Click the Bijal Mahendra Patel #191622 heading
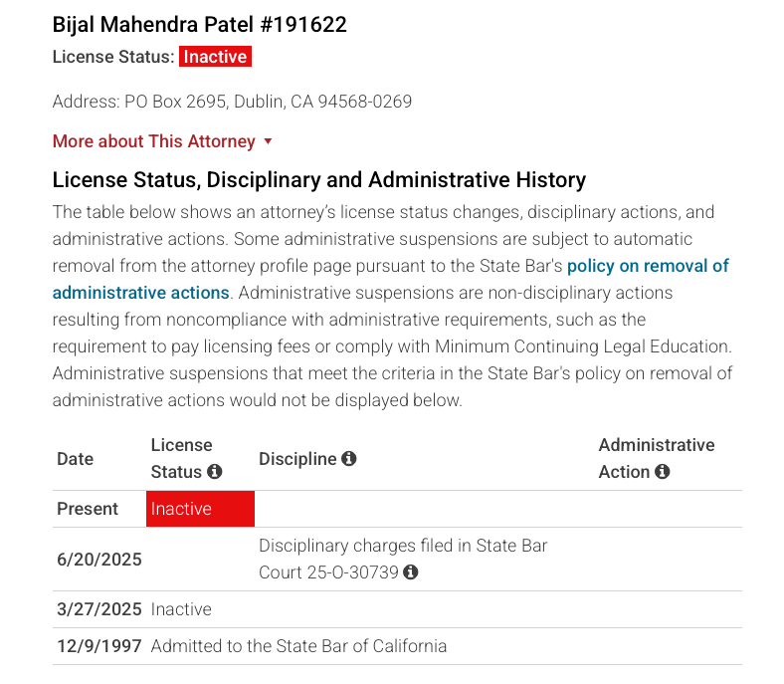Viewport: 784px width, 684px height. [x=200, y=25]
